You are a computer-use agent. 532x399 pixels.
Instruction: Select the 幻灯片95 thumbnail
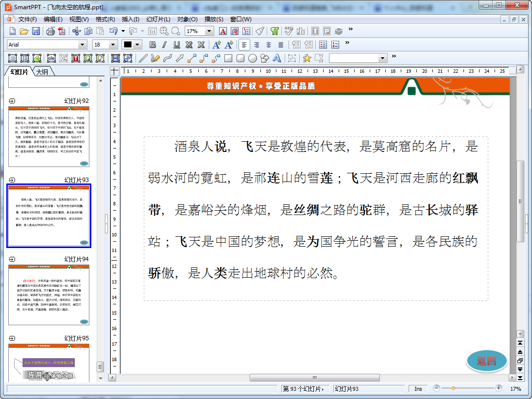pos(49,363)
